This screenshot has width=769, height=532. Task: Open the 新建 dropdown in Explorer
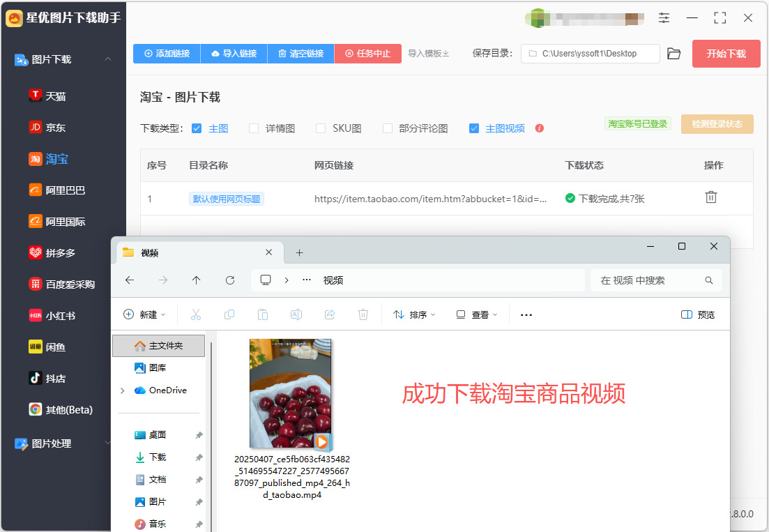click(144, 314)
